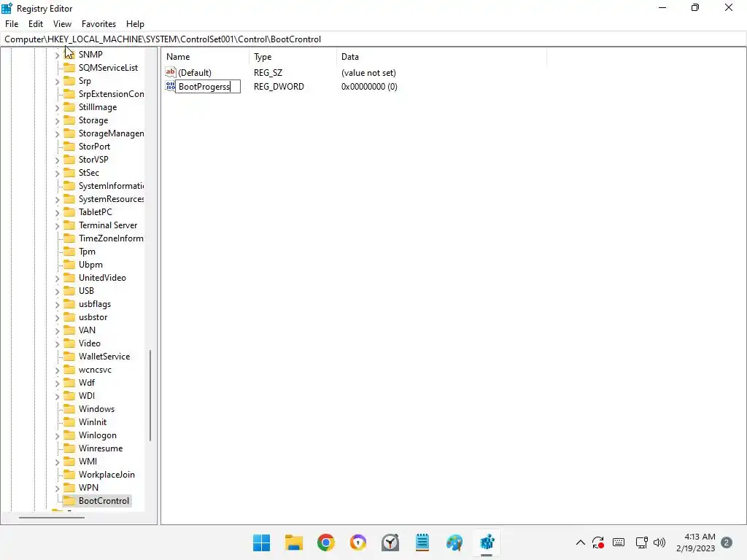
Task: Open the Help menu
Action: click(135, 24)
